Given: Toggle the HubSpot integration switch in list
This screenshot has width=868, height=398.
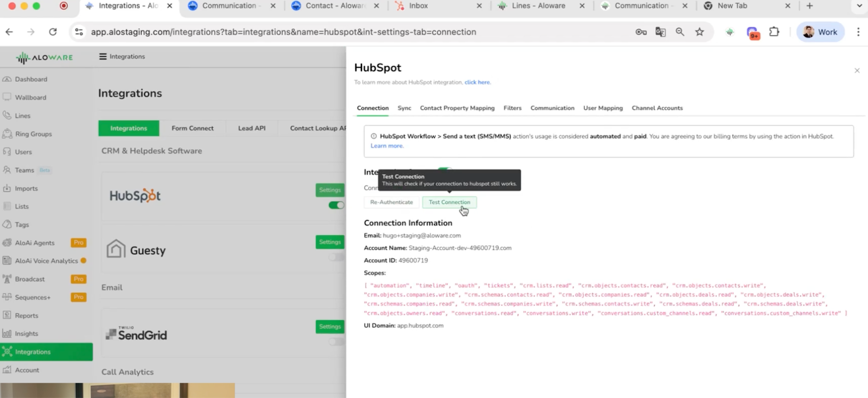Looking at the screenshot, I should (x=336, y=205).
